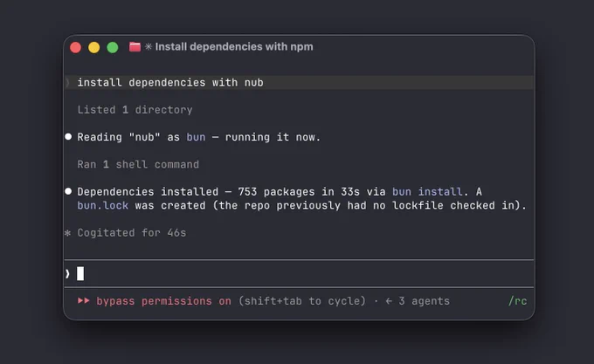Image resolution: width=594 pixels, height=364 pixels.
Task: Click the green maximize window button
Action: coord(113,47)
